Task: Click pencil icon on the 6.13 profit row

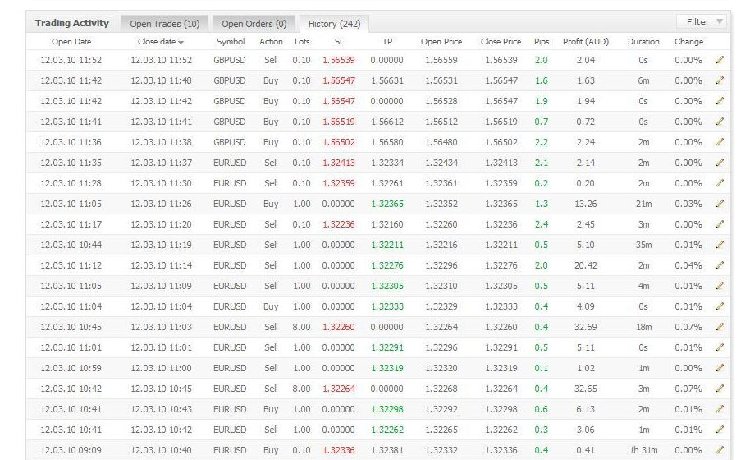Action: pyautogui.click(x=719, y=408)
